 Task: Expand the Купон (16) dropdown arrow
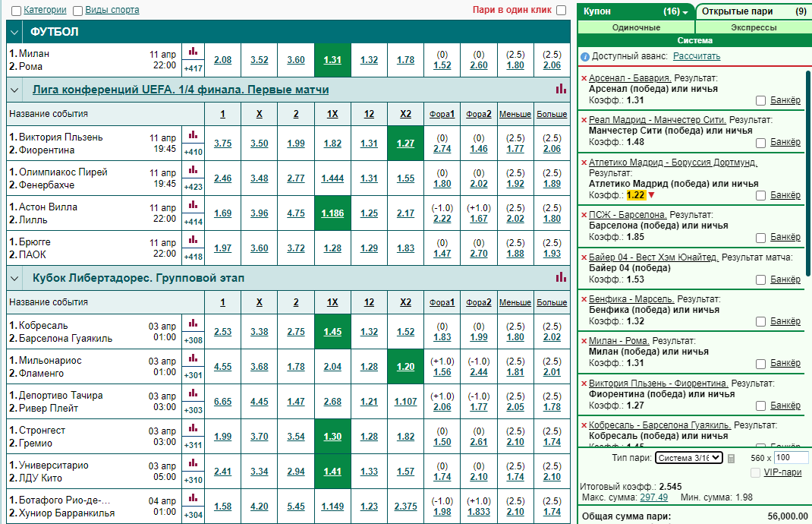pos(685,12)
